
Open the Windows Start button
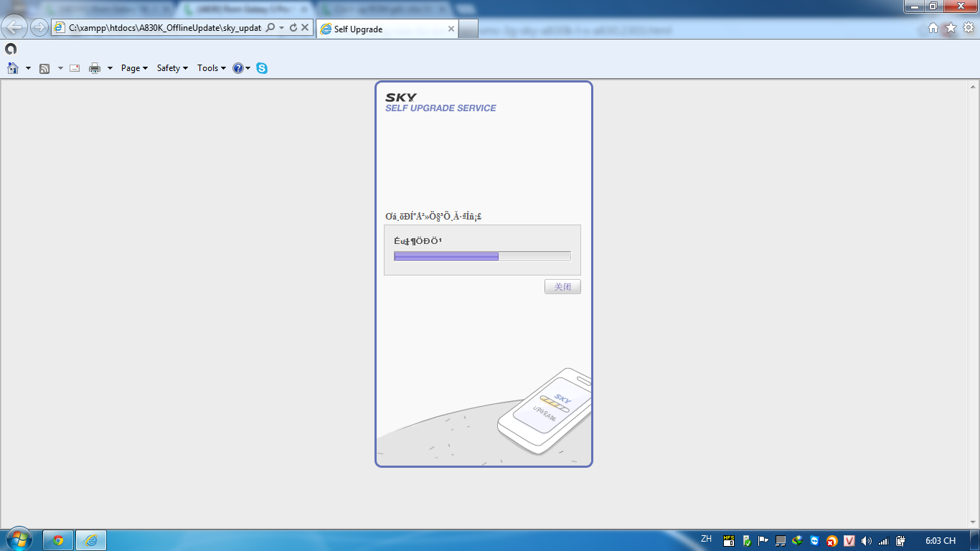click(18, 540)
